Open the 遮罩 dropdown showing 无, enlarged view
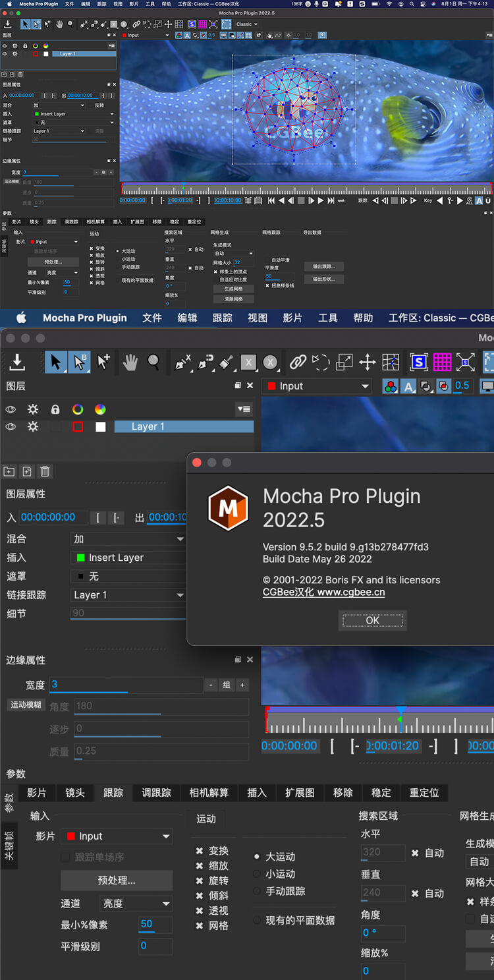Viewport: 494px width, 980px height. pos(128,576)
